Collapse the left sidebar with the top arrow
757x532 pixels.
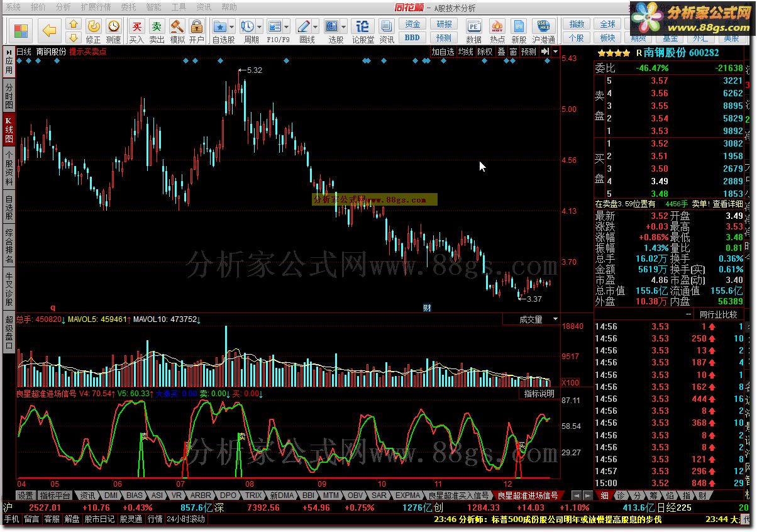click(9, 51)
